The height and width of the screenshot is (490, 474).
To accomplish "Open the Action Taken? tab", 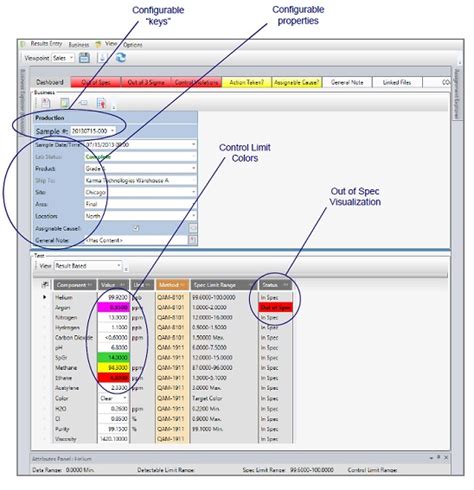I will tap(247, 82).
